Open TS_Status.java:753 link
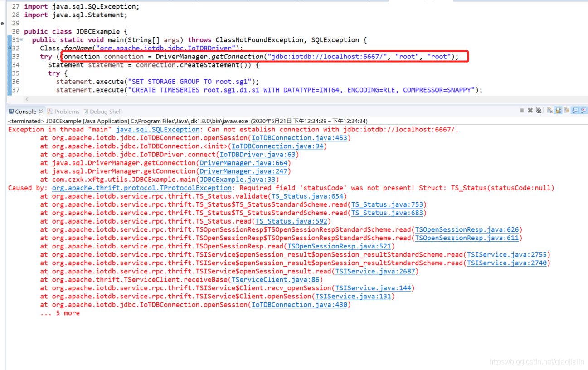Screen dimensions: 588x370 pos(387,204)
